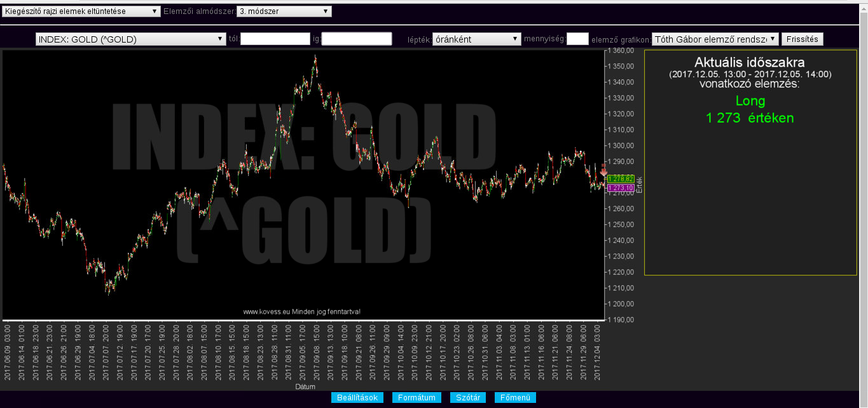Click the 'Aktuális időszakra' analysis panel heading

point(750,63)
